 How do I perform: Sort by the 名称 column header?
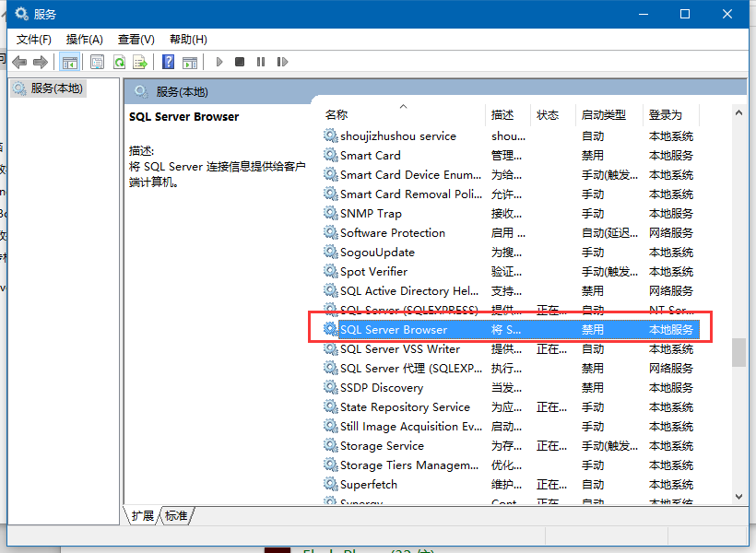[404, 114]
